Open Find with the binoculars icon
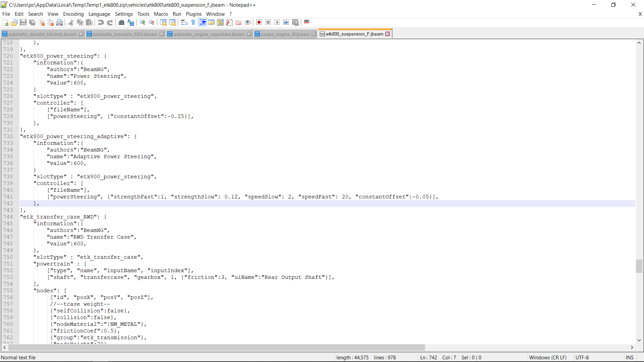Viewport: 644px width, 362px height. point(121,22)
